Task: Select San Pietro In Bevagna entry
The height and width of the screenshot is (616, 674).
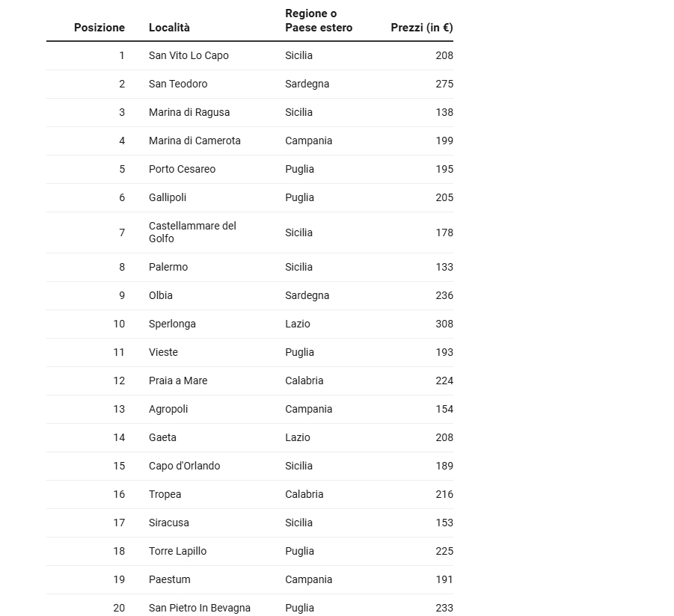Action: pos(200,608)
